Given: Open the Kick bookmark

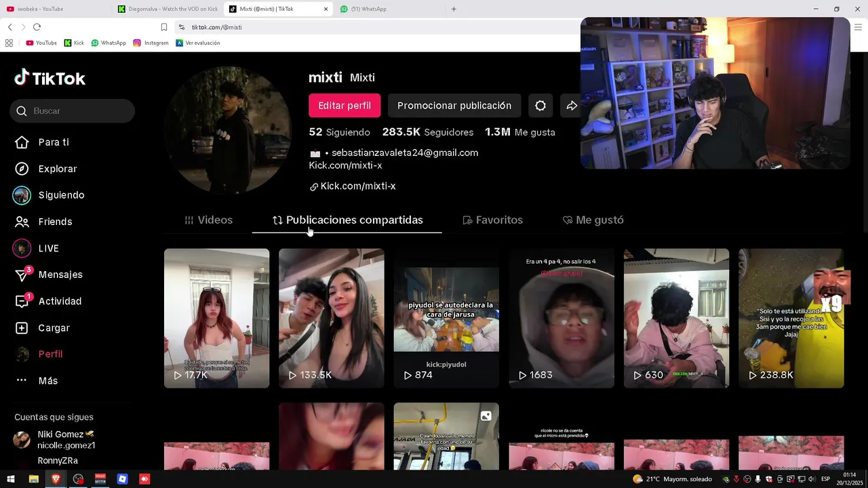Looking at the screenshot, I should pos(74,43).
